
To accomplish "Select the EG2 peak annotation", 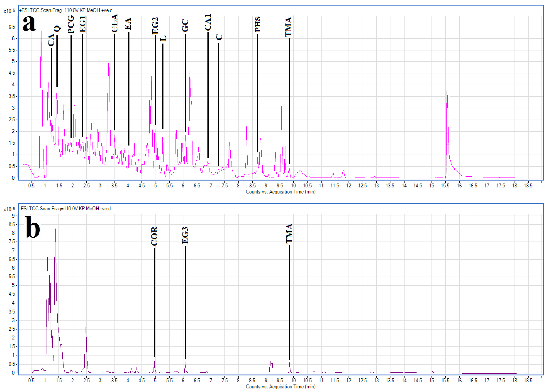I will coord(155,26).
